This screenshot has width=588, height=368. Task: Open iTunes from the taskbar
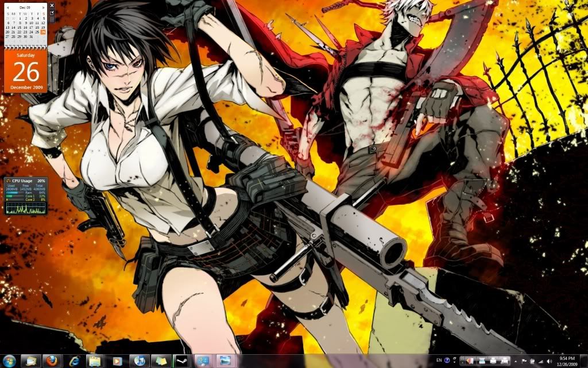[x=139, y=361]
